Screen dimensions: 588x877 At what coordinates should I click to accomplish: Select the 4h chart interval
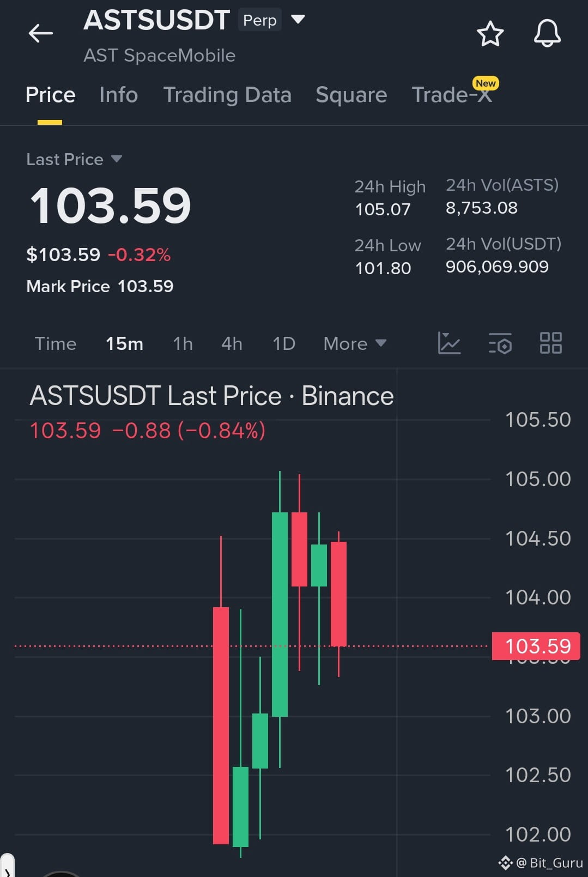232,343
